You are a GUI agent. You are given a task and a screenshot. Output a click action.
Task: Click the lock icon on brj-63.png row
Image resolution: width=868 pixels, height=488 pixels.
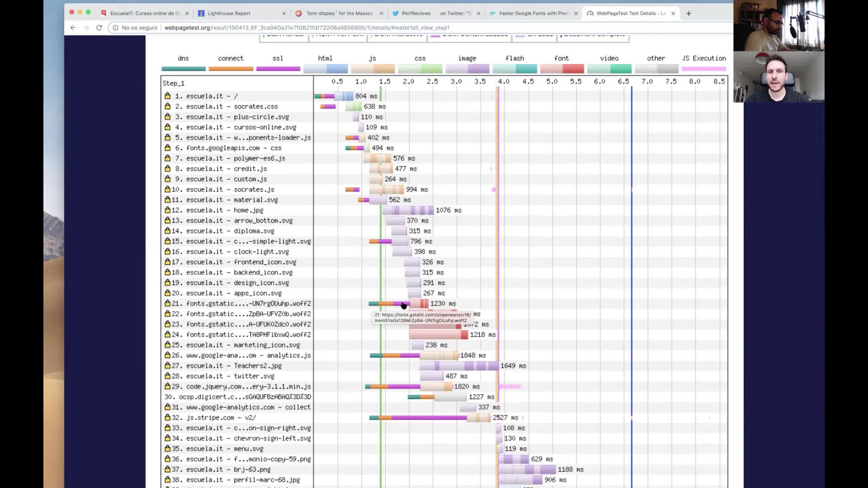coord(168,469)
